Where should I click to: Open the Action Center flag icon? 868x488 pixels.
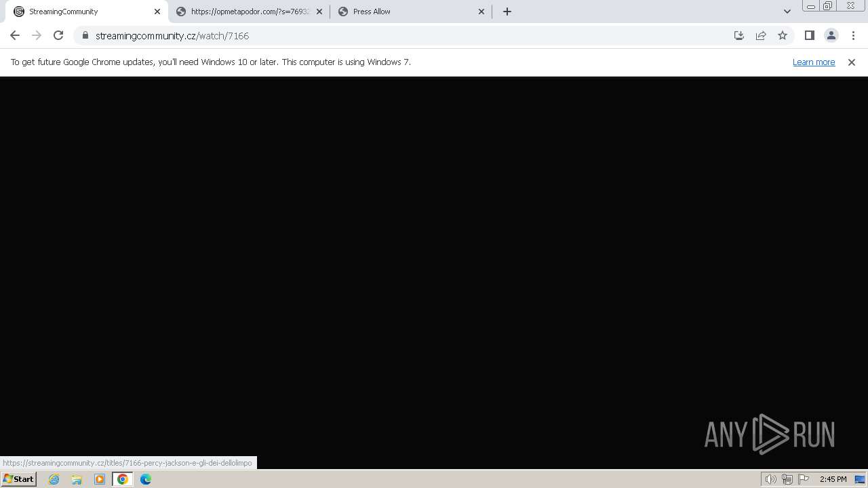click(x=804, y=479)
